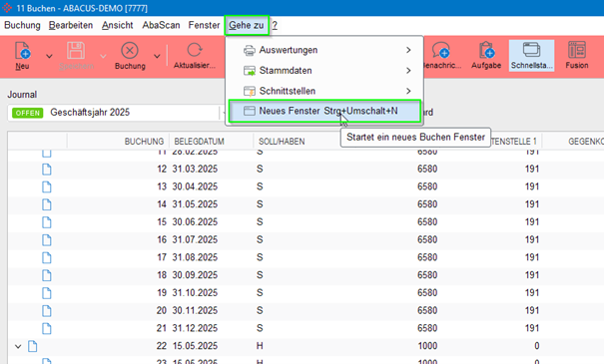The height and width of the screenshot is (364, 604).
Task: Click document icon in row 12
Action: tap(47, 170)
